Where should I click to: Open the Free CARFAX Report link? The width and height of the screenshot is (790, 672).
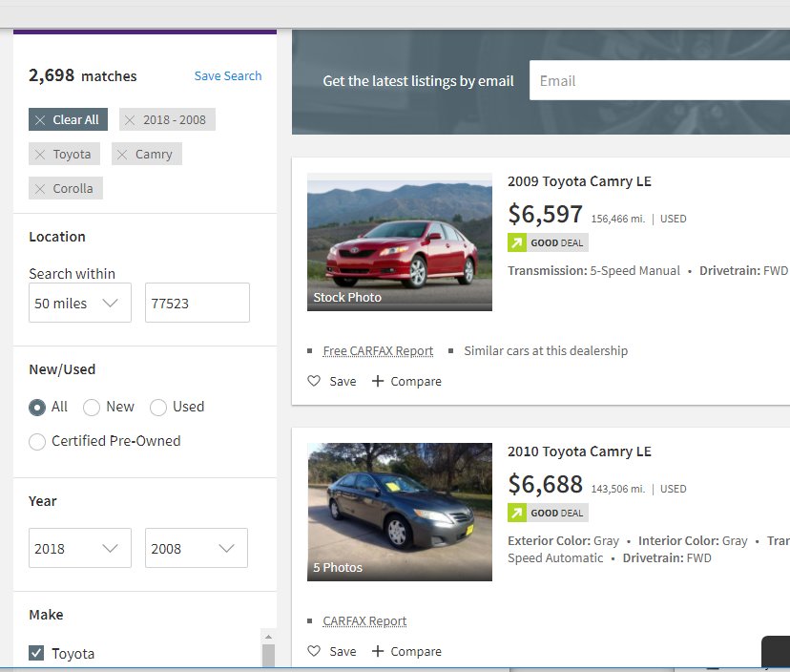pyautogui.click(x=378, y=351)
